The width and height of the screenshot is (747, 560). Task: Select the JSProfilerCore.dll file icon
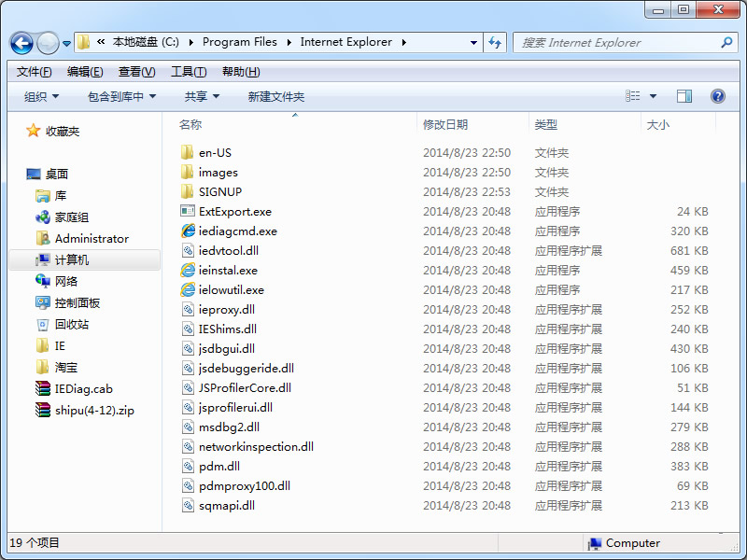(189, 387)
